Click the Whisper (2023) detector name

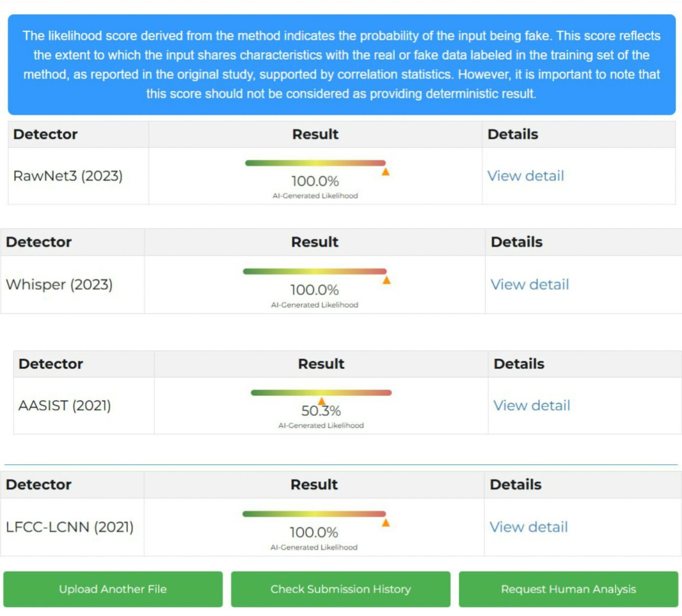(59, 284)
